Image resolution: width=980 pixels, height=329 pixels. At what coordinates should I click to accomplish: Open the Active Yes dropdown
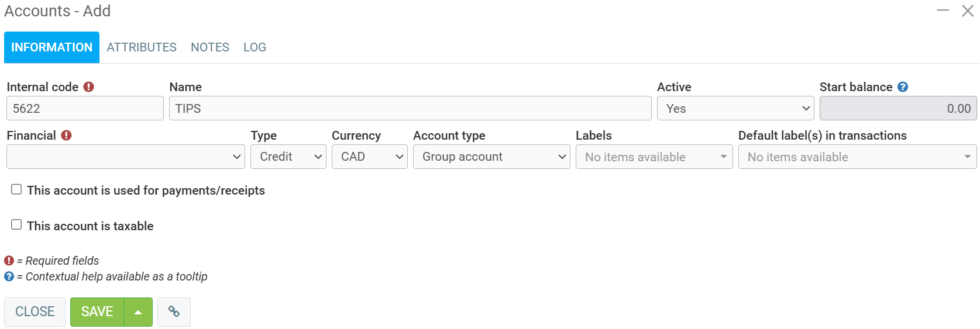(x=735, y=109)
